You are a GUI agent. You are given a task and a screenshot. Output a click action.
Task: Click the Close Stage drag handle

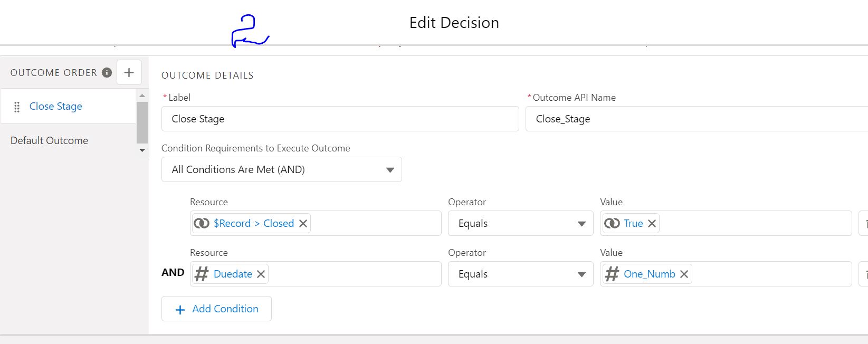point(17,107)
